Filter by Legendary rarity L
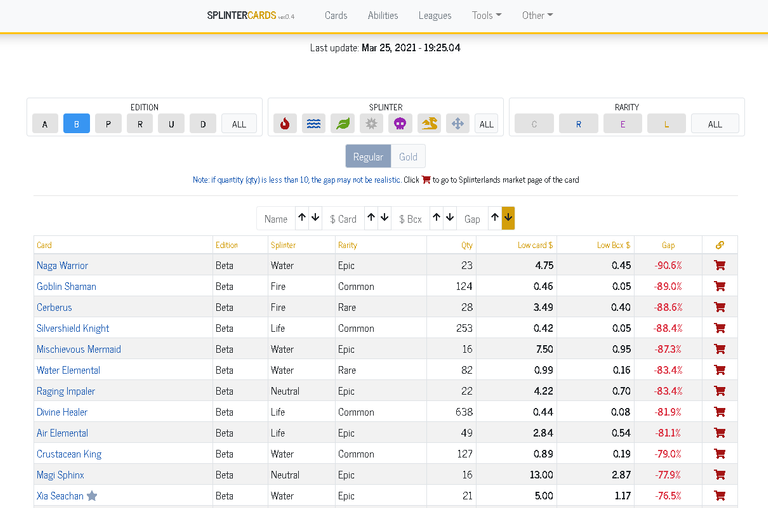Image resolution: width=768 pixels, height=508 pixels. pos(667,124)
